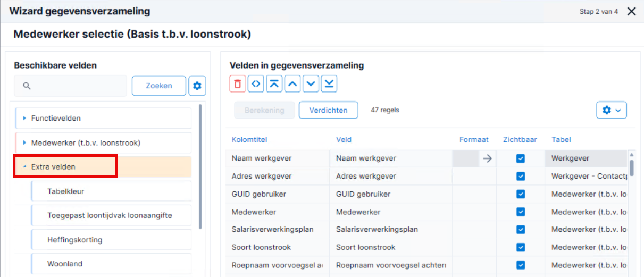The height and width of the screenshot is (277, 644).
Task: Click the red trash delete icon
Action: coord(238,84)
